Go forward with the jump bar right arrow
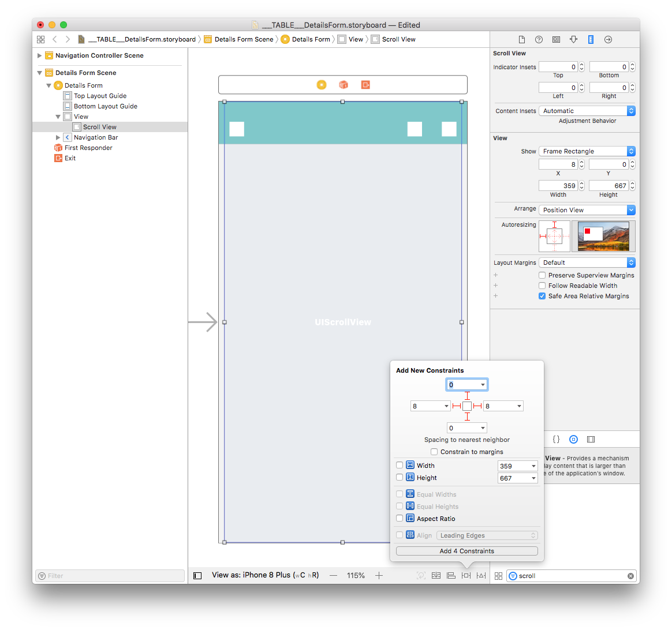Viewport: 672px width, 630px height. tap(68, 39)
